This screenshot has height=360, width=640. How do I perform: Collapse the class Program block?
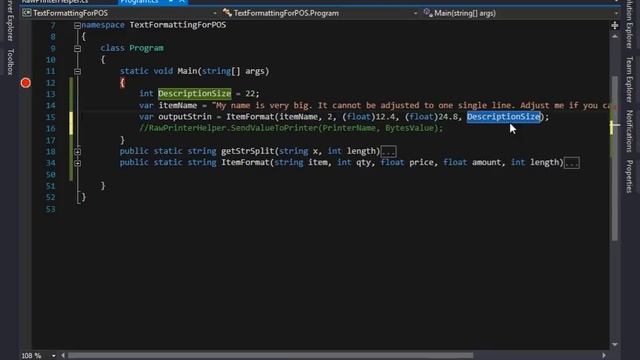pos(77,48)
